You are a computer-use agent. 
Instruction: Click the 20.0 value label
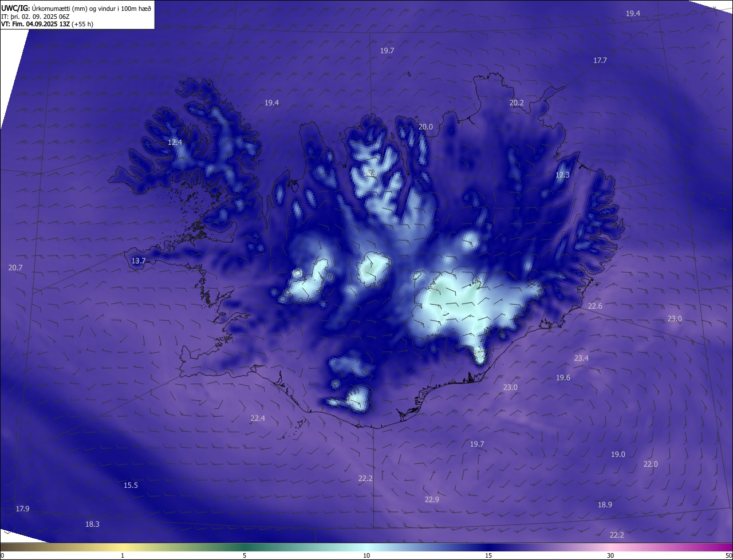click(x=425, y=127)
